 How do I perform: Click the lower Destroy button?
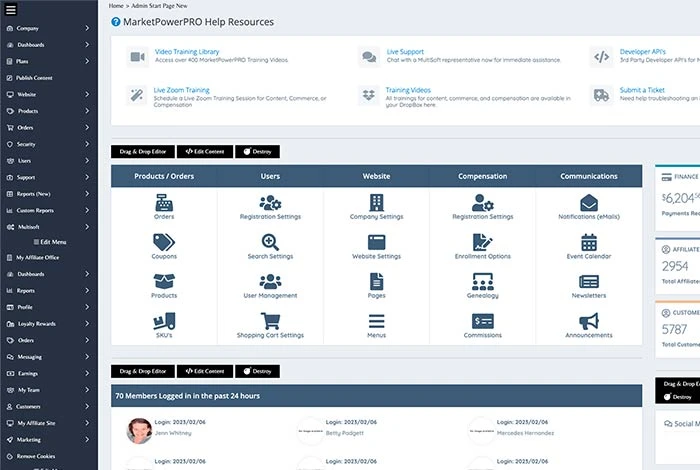pos(258,371)
